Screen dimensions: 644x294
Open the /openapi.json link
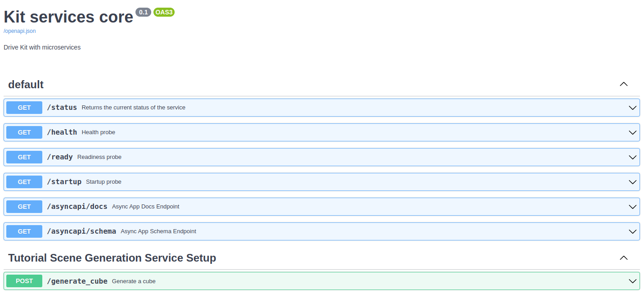19,31
